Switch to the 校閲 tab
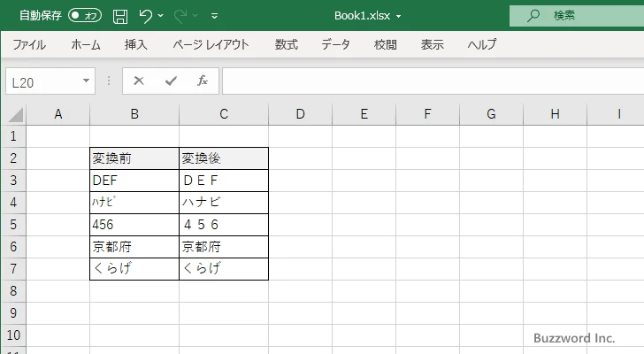This screenshot has height=354, width=644. coord(386,44)
